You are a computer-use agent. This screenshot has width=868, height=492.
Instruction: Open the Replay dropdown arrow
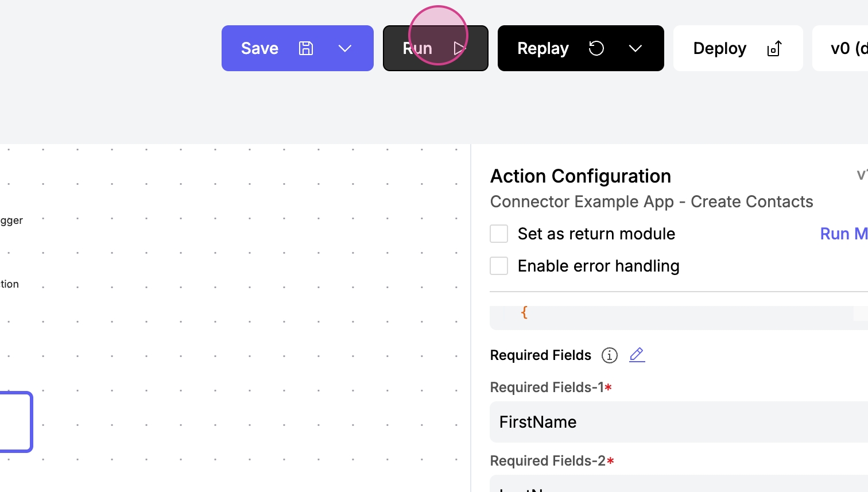tap(635, 48)
